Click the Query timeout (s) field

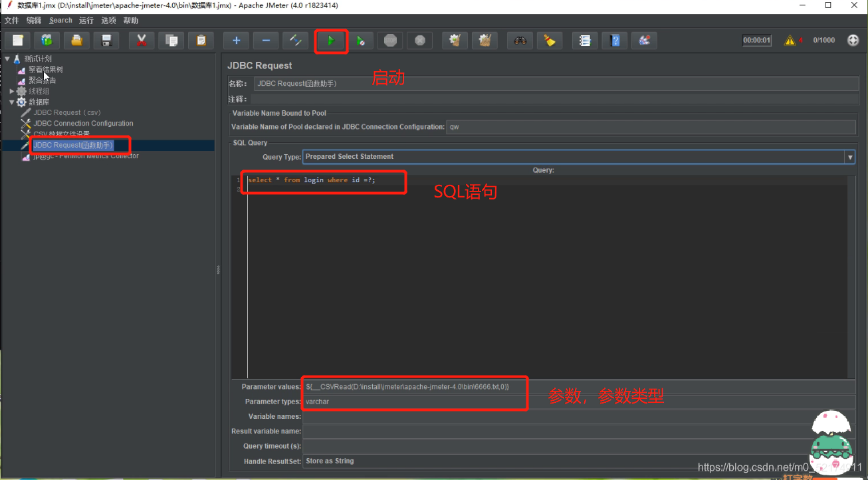coord(579,446)
